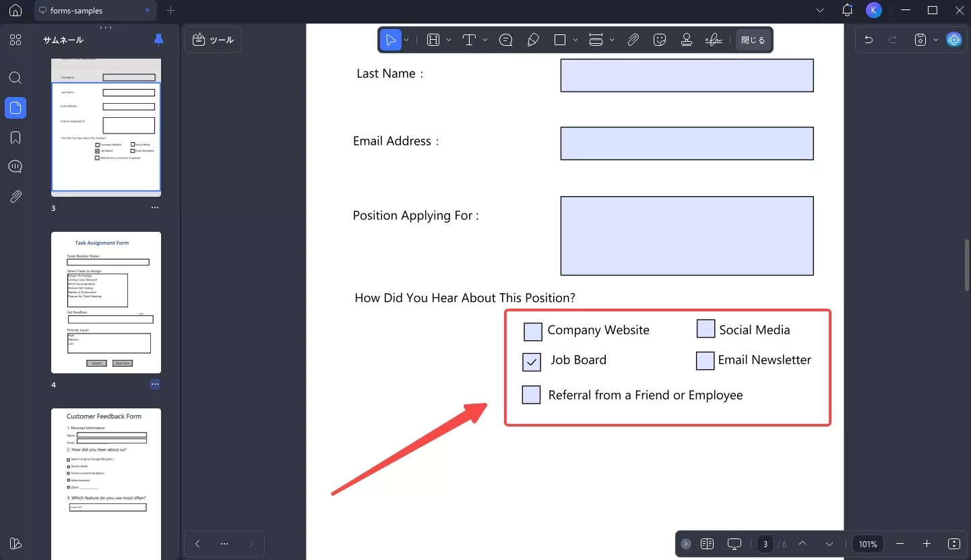Pick the pencil drawing tool
The image size is (971, 560).
(x=533, y=40)
